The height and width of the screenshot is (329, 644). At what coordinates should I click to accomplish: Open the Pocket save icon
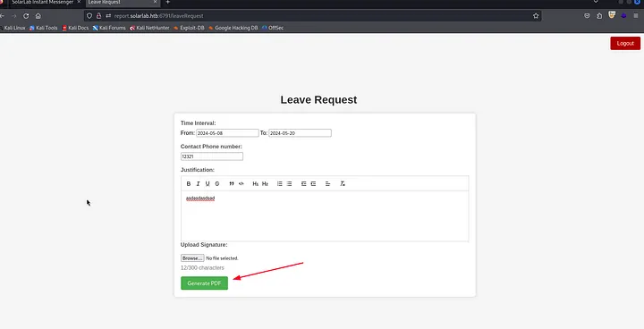tap(587, 15)
